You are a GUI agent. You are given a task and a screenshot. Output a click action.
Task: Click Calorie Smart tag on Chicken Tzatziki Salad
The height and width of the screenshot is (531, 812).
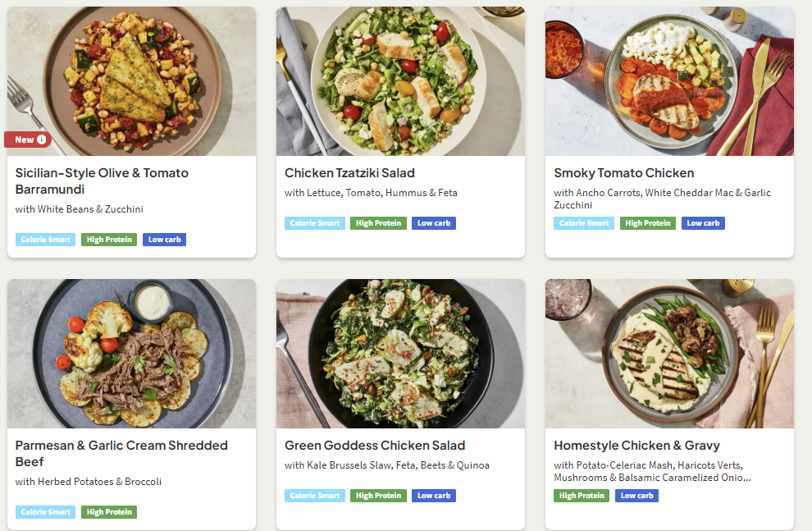pos(315,223)
